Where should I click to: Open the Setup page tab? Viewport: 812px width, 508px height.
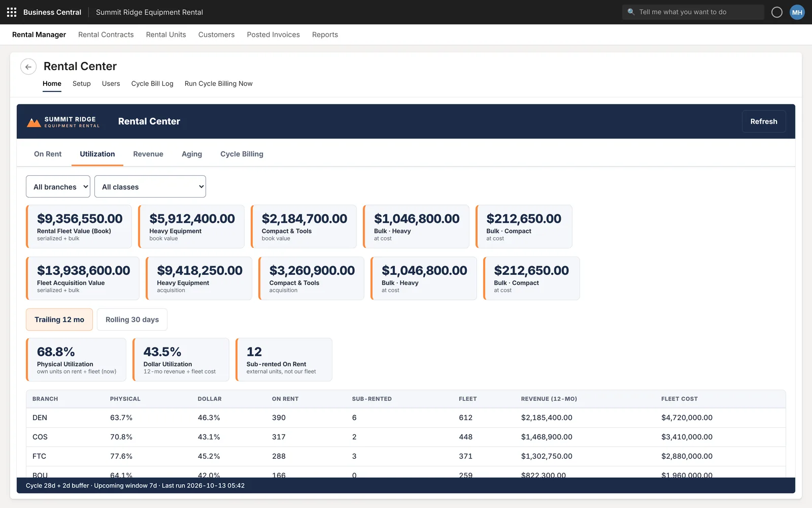coord(82,84)
